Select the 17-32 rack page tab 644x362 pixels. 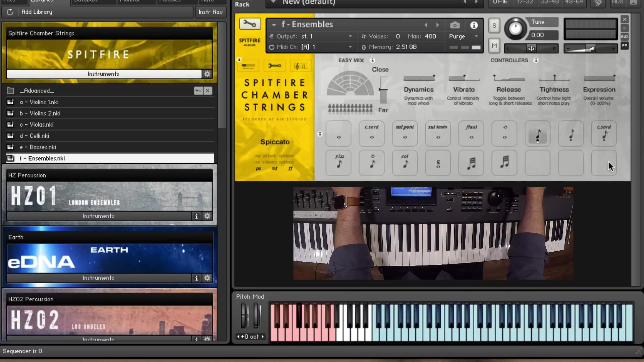(x=524, y=2)
